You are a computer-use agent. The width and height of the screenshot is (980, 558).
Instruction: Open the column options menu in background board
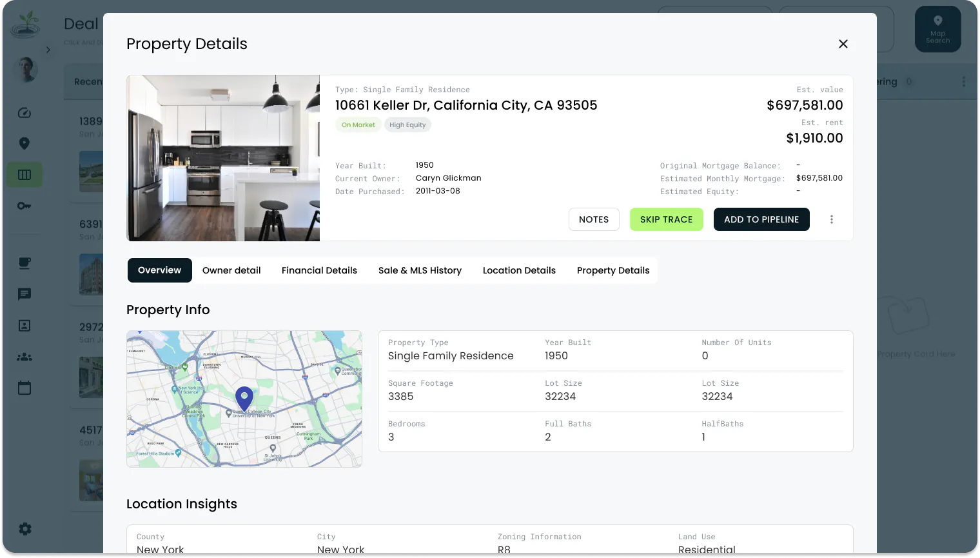964,82
